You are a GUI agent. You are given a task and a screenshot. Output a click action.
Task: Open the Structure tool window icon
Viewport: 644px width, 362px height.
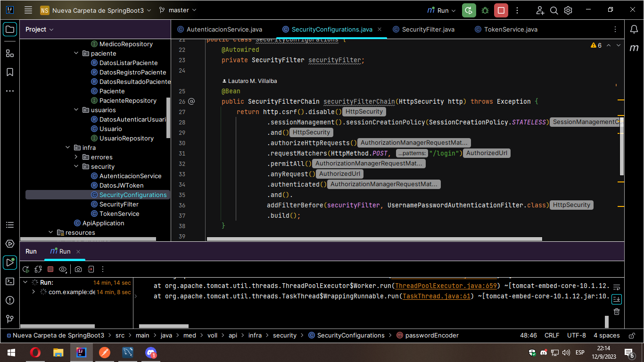click(x=10, y=53)
